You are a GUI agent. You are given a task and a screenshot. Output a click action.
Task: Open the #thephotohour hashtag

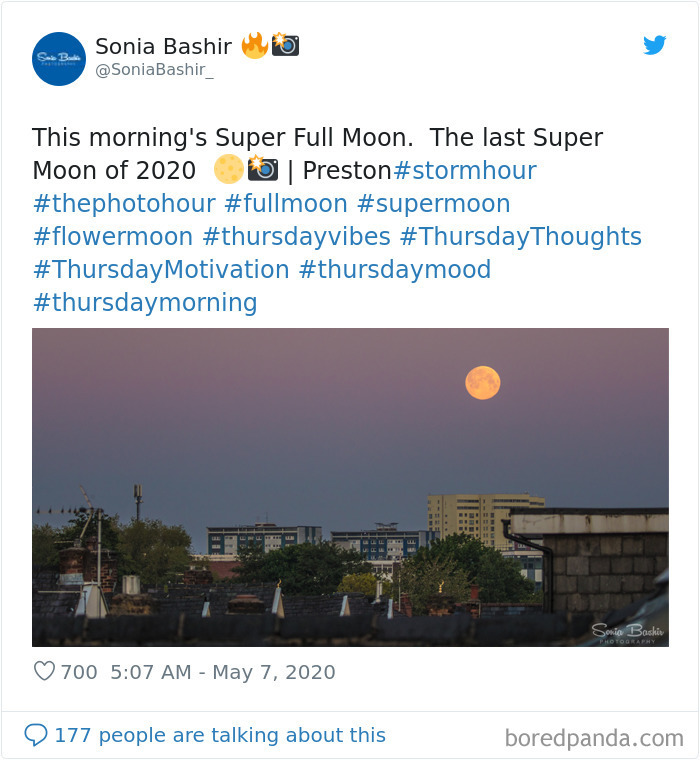(124, 204)
